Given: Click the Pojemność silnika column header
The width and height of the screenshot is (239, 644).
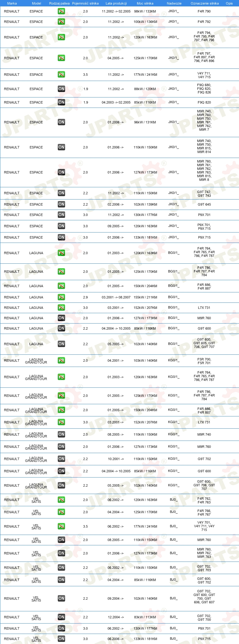Looking at the screenshot, I should 85,3.
